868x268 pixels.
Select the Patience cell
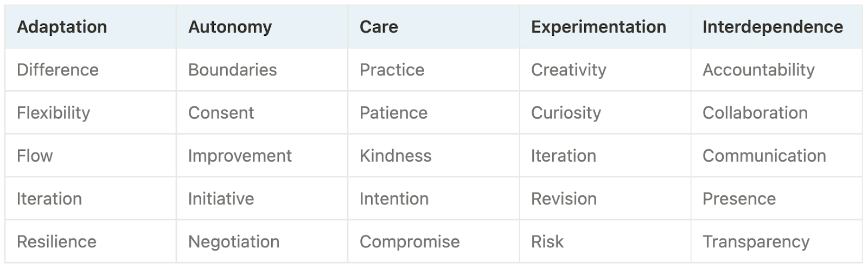(x=433, y=112)
